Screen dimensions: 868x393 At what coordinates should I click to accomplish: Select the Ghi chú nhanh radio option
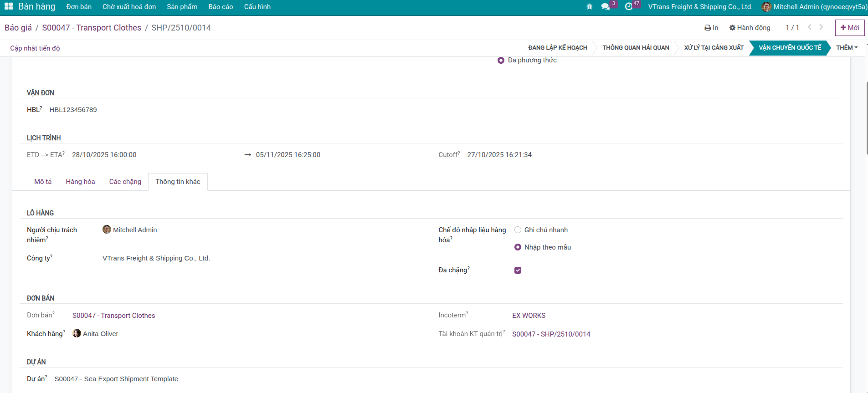(518, 230)
